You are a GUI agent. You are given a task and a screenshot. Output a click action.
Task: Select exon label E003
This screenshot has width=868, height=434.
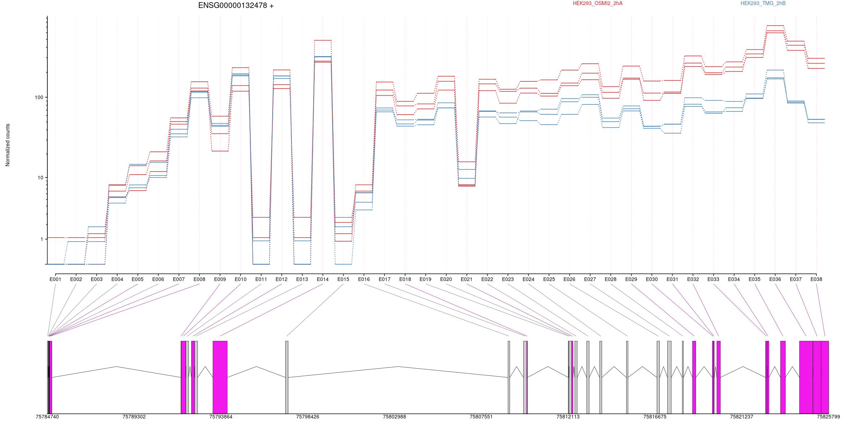(x=97, y=280)
